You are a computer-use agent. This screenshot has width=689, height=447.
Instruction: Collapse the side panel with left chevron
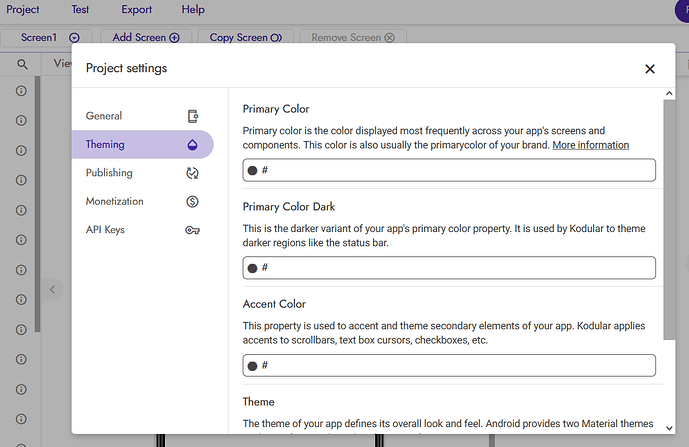pyautogui.click(x=52, y=290)
